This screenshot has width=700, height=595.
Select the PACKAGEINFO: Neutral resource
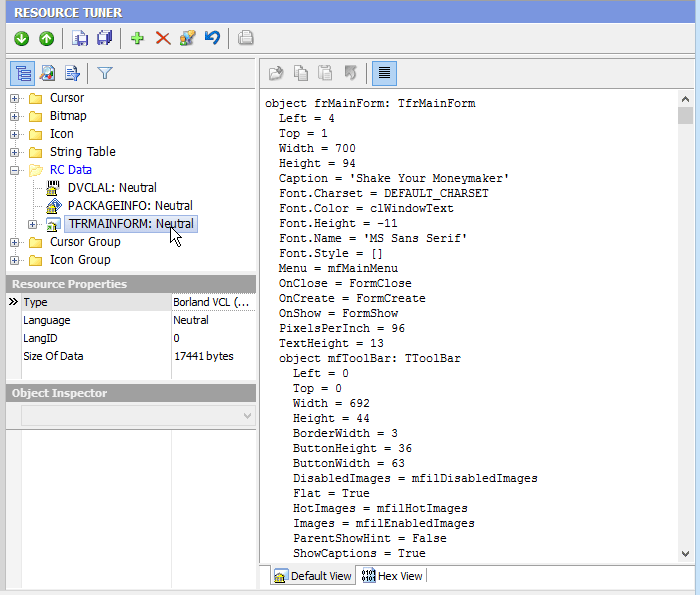130,206
